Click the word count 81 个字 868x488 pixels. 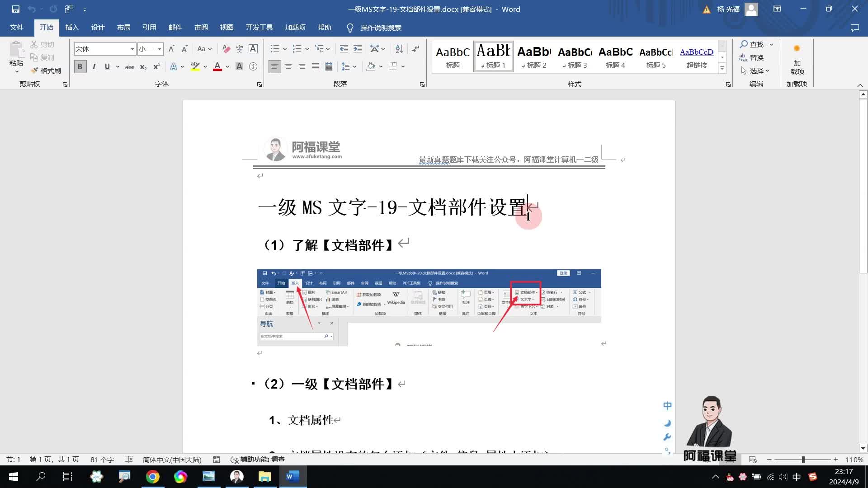[x=102, y=460]
